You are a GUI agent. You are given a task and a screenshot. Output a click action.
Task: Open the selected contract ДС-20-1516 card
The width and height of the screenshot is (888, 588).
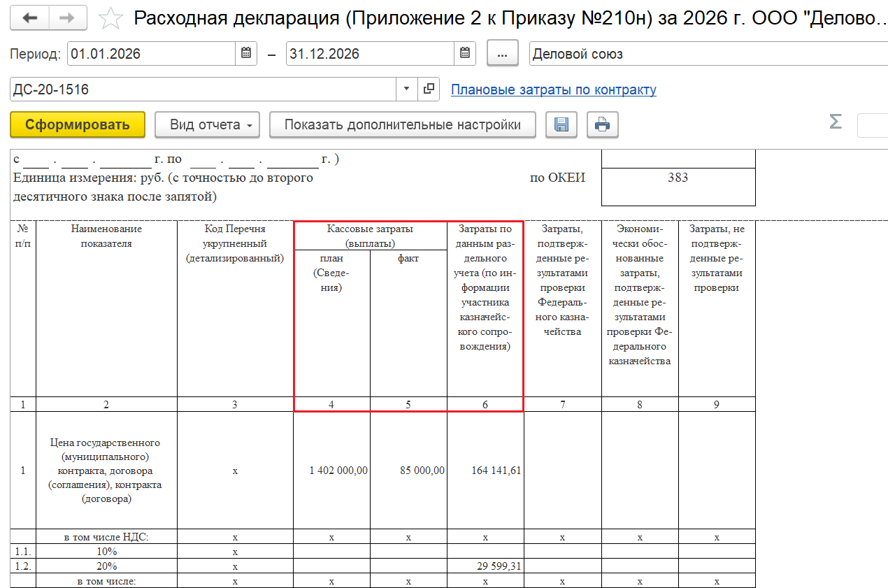tap(429, 89)
